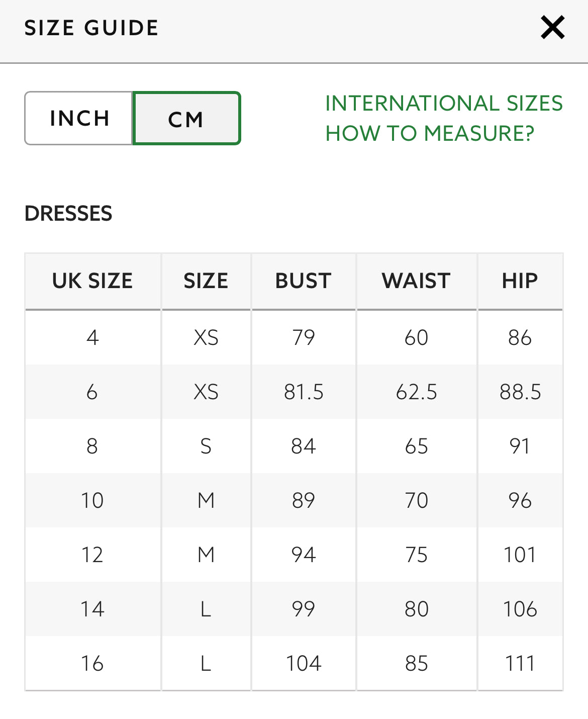Click hip value 101 for UK 12
The image size is (588, 719).
(521, 555)
